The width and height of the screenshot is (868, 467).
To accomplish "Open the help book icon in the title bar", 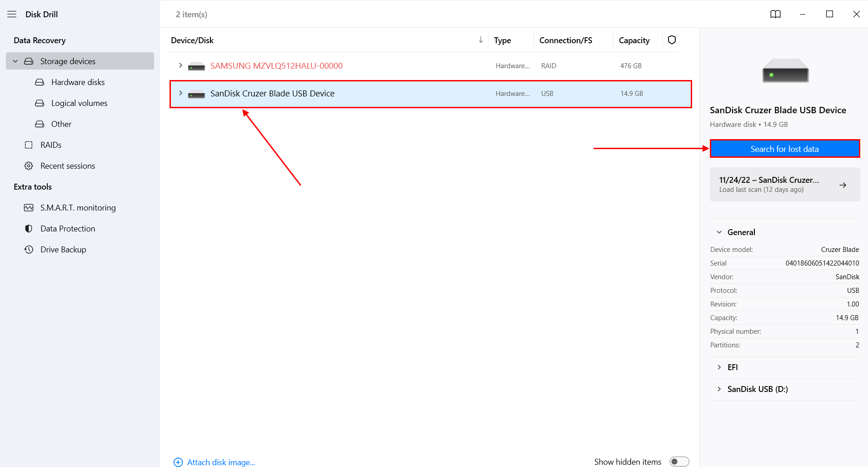I will (x=775, y=14).
